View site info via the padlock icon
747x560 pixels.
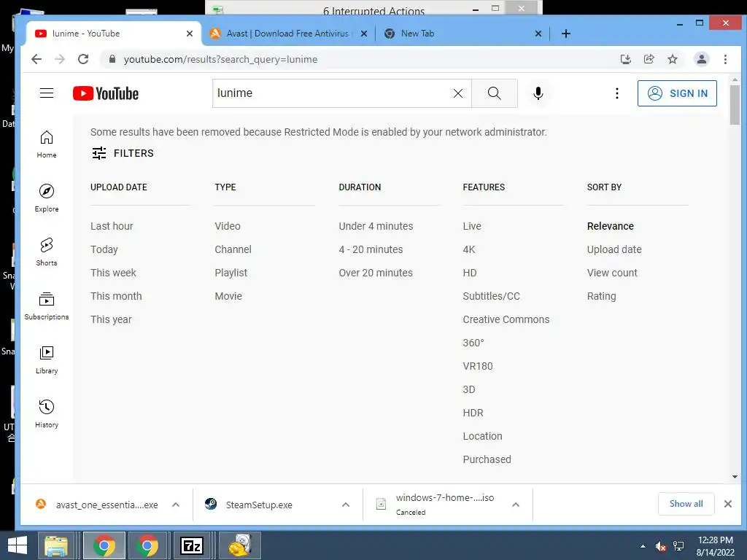[112, 59]
